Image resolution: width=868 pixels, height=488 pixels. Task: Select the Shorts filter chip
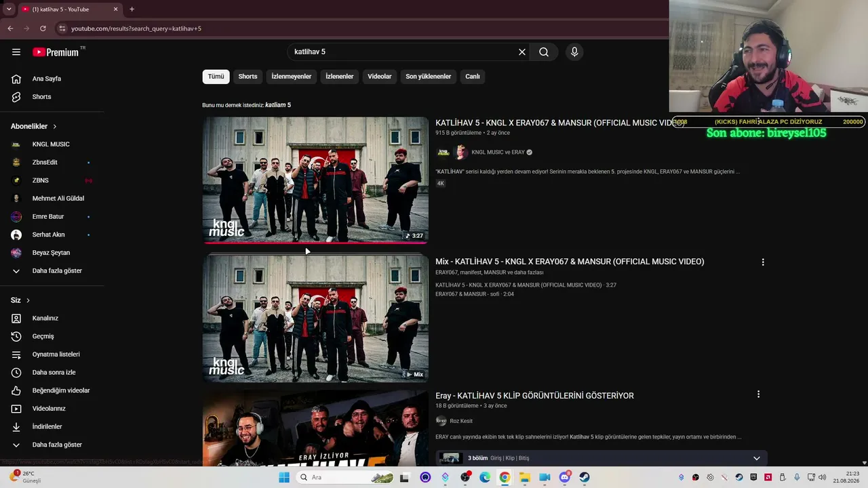[x=248, y=77]
